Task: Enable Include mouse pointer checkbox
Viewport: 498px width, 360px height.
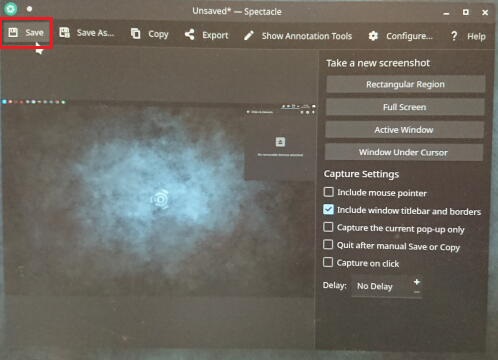Action: tap(328, 192)
